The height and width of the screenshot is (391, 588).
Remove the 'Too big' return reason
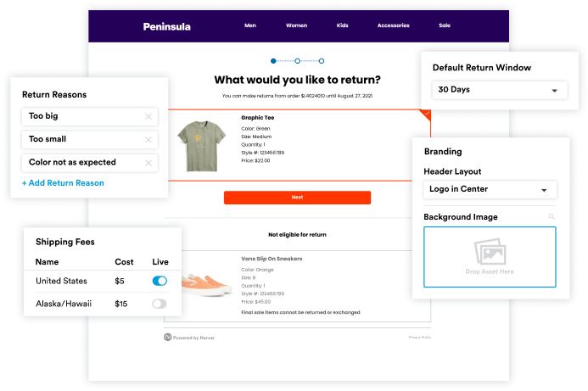tap(148, 116)
